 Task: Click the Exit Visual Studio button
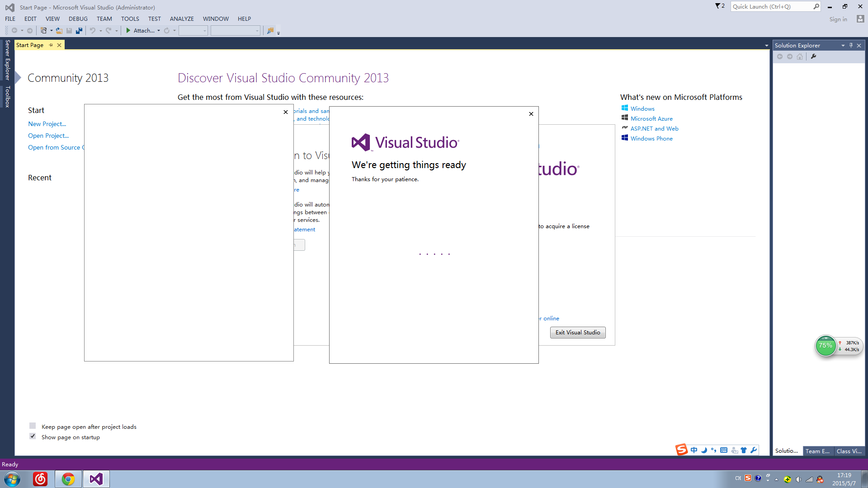[578, 332]
